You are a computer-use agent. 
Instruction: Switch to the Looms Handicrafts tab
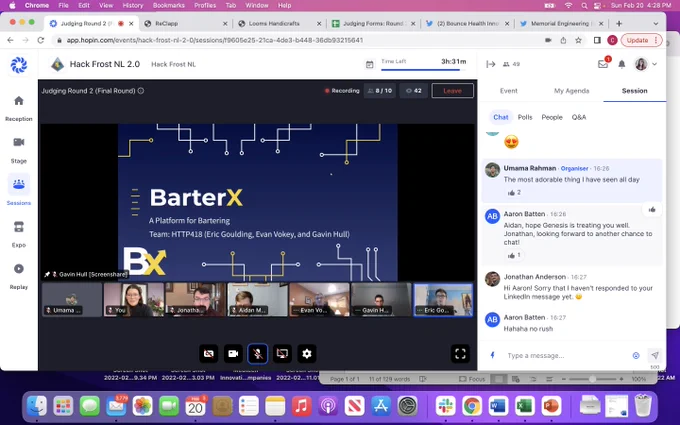(280, 23)
